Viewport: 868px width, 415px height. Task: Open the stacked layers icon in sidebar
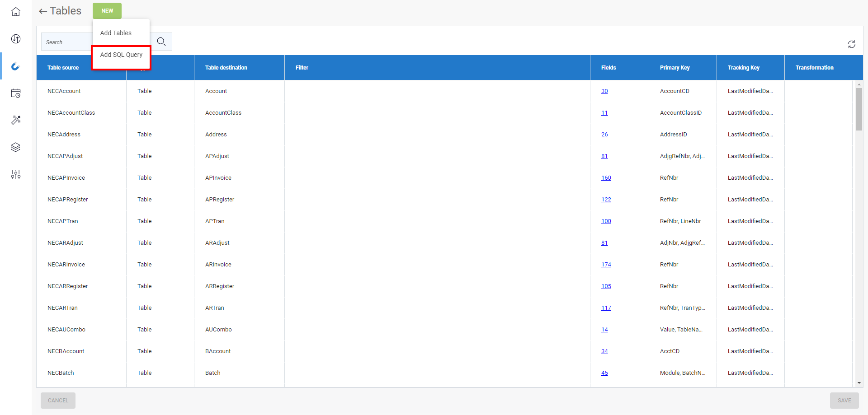16,147
